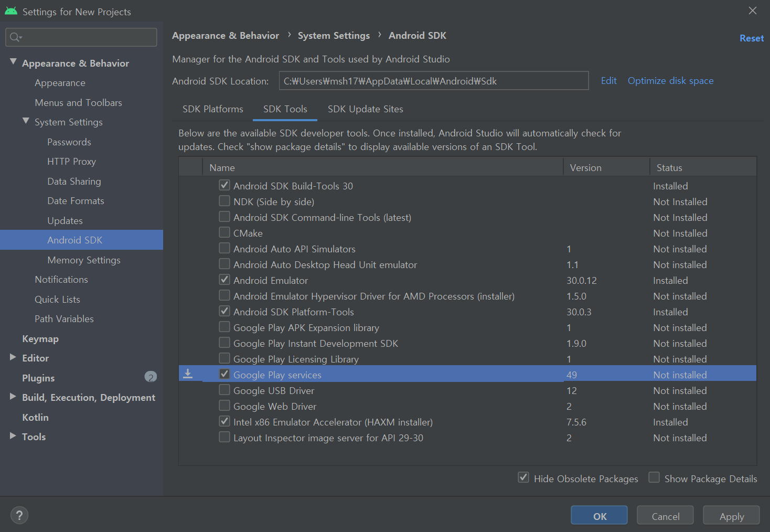
Task: Click the search magnifier icon
Action: point(15,37)
